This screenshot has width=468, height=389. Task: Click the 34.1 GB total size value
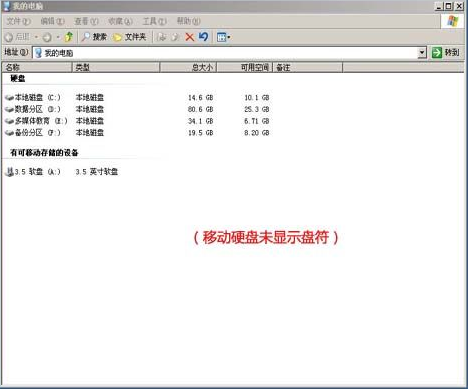click(x=200, y=121)
